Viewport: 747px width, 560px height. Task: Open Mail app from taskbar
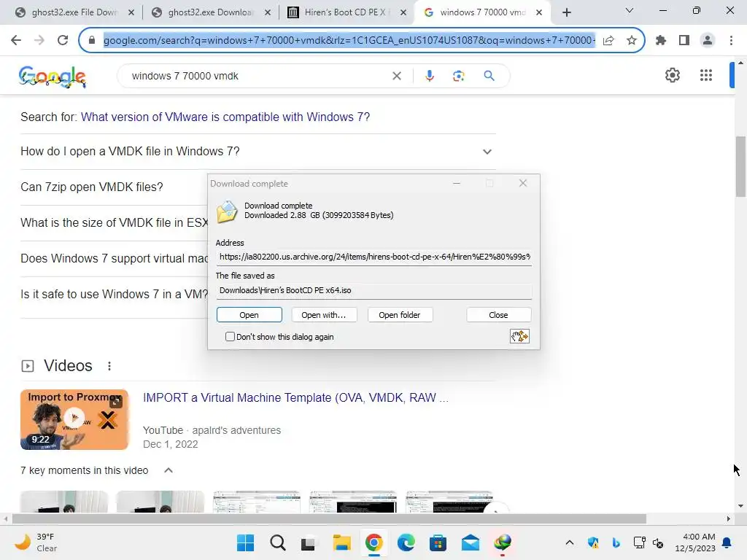(471, 542)
